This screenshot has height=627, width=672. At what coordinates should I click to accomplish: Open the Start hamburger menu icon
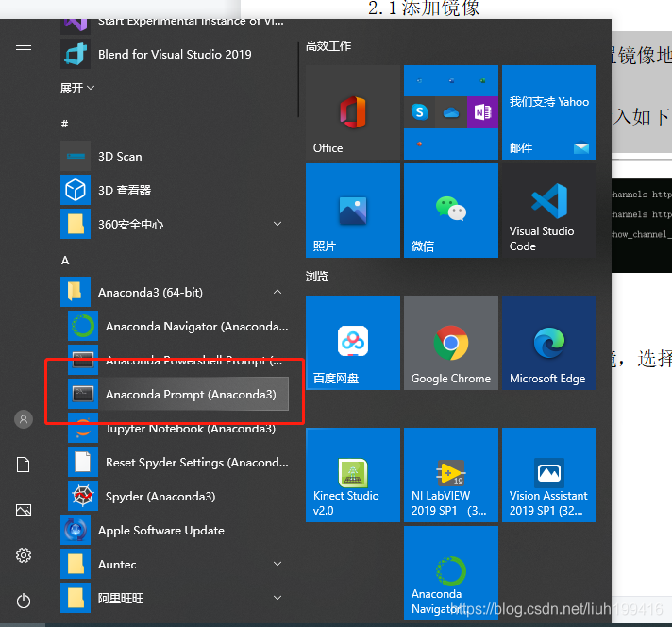[24, 46]
